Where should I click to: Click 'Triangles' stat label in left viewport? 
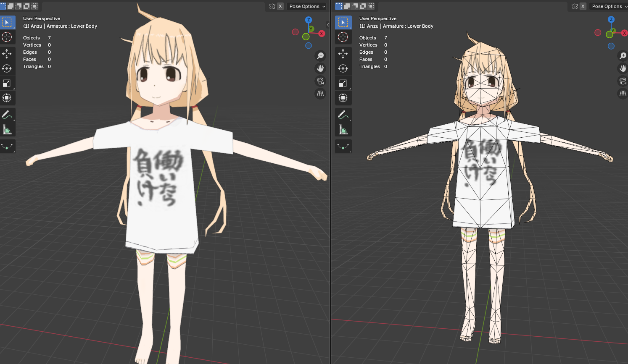click(x=33, y=66)
